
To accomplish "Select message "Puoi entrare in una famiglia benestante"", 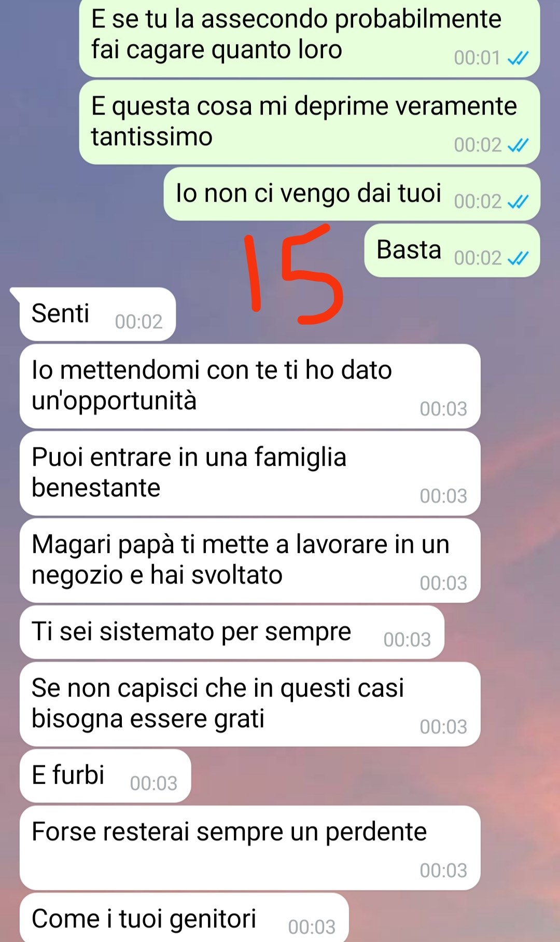I will click(250, 473).
